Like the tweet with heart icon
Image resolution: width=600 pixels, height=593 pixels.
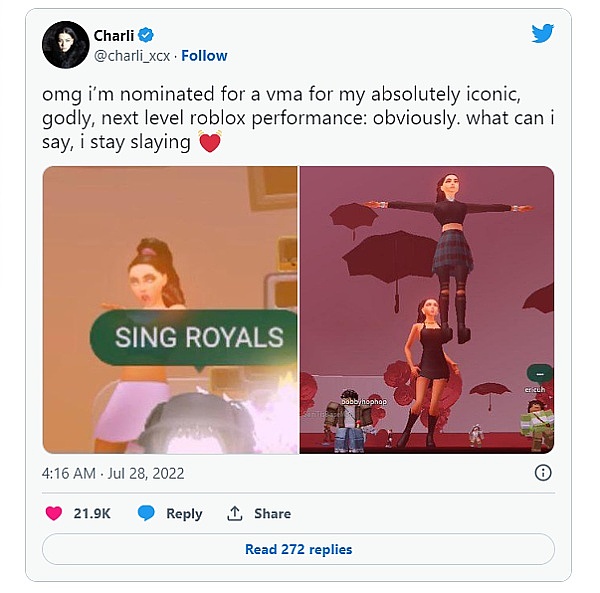[x=54, y=513]
